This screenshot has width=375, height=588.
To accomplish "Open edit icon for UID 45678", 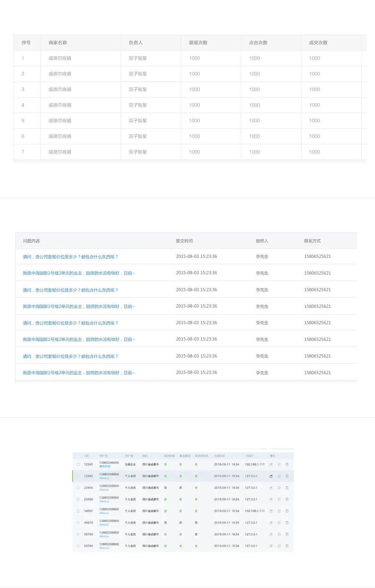I will tap(271, 523).
